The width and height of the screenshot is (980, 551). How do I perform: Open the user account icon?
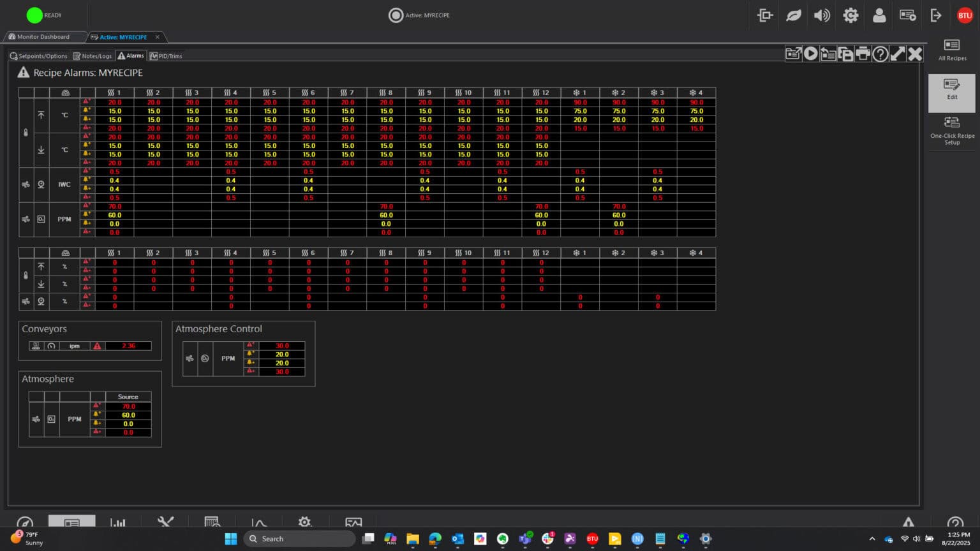pyautogui.click(x=879, y=15)
